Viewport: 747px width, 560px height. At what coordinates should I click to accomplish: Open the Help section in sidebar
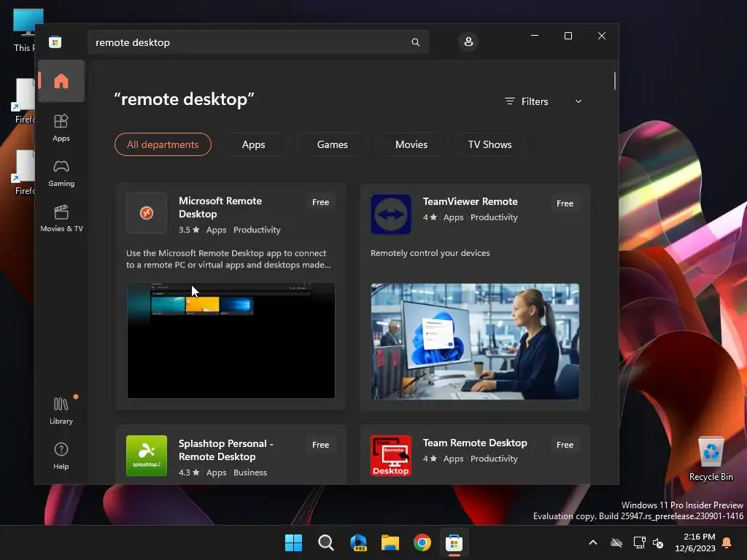pos(61,456)
